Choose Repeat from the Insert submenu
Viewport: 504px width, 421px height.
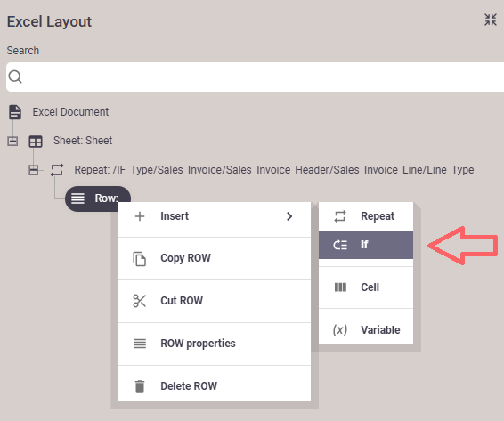366,216
